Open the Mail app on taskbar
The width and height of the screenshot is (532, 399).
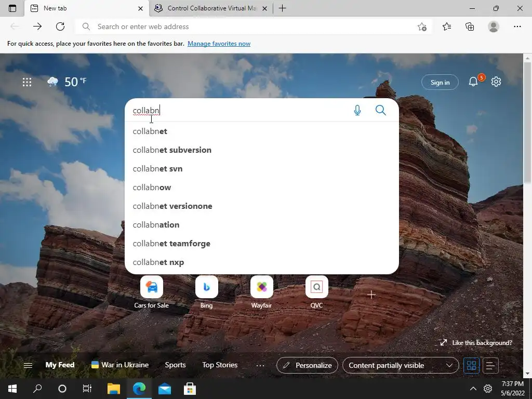pos(165,389)
